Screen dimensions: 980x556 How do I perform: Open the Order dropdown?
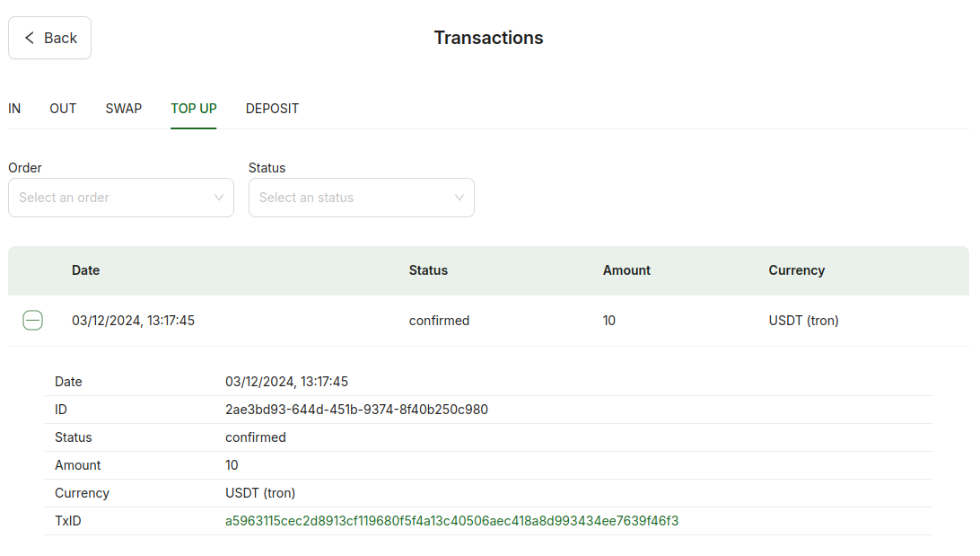[x=121, y=198]
